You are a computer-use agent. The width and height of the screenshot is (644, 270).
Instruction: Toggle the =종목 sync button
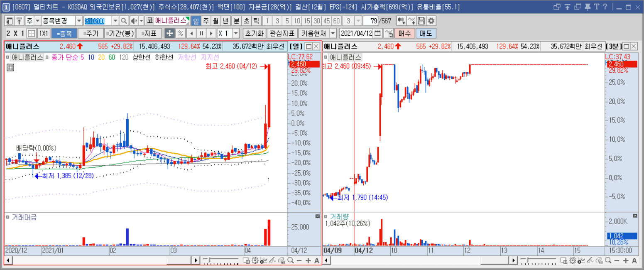click(x=64, y=33)
